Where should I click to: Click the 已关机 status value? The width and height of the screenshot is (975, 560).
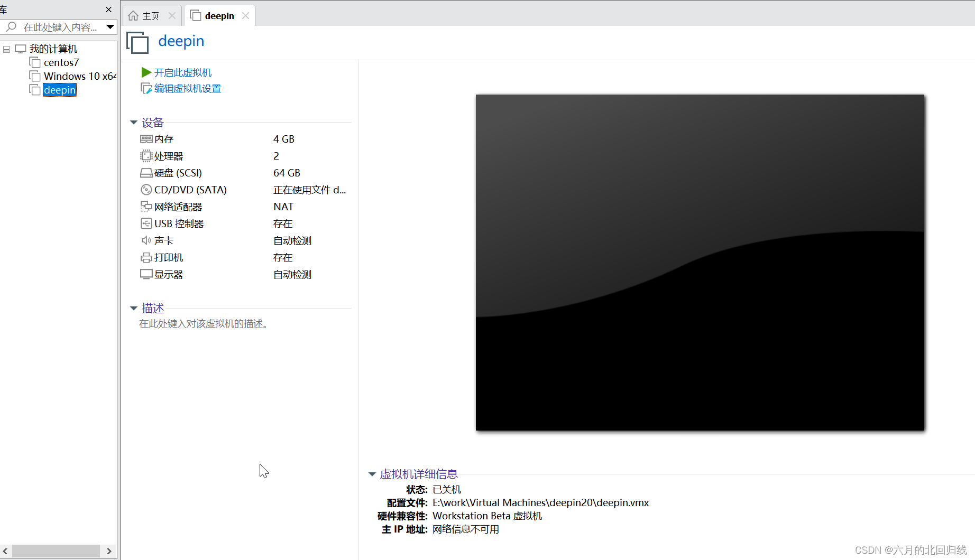[x=447, y=489]
